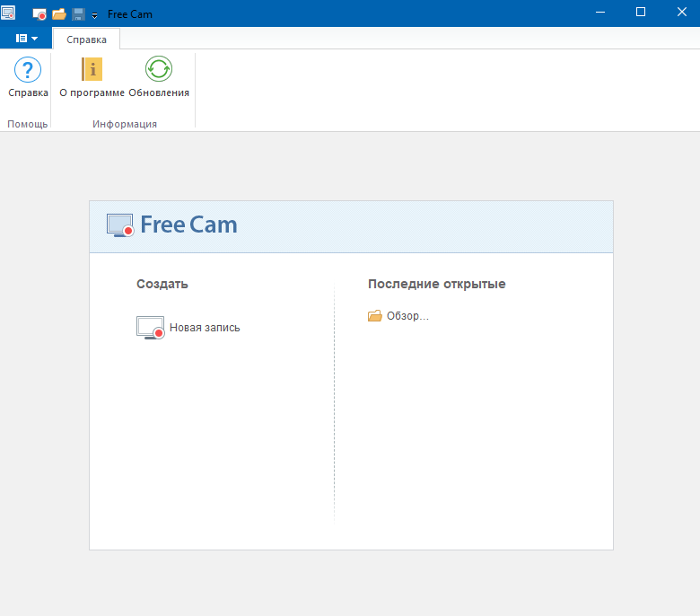The width and height of the screenshot is (700, 616).
Task: Minimize the Free Cam window
Action: pyautogui.click(x=600, y=13)
